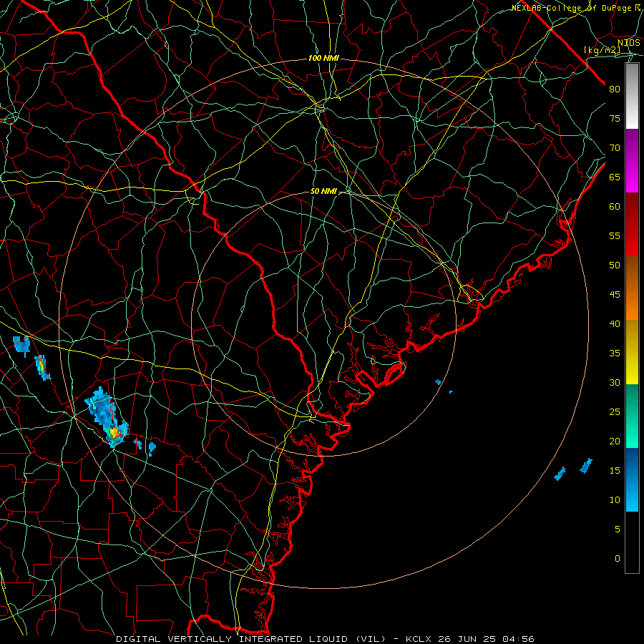Click the [kg/m2] units label
The width and height of the screenshot is (644, 644).
pyautogui.click(x=602, y=50)
